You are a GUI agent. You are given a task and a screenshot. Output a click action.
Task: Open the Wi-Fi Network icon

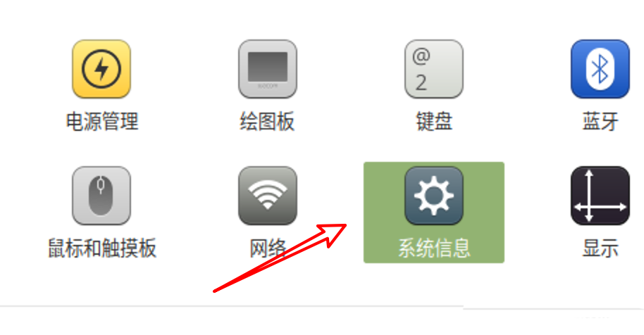[x=268, y=196]
